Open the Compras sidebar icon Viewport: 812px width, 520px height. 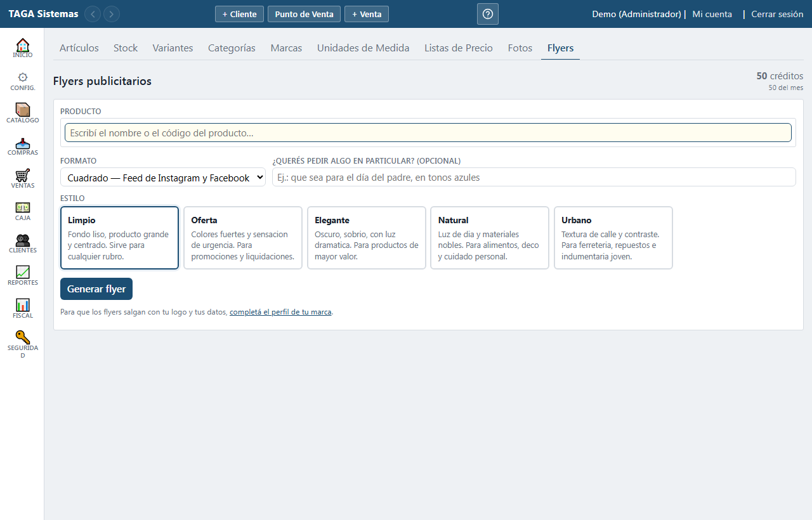(x=22, y=143)
